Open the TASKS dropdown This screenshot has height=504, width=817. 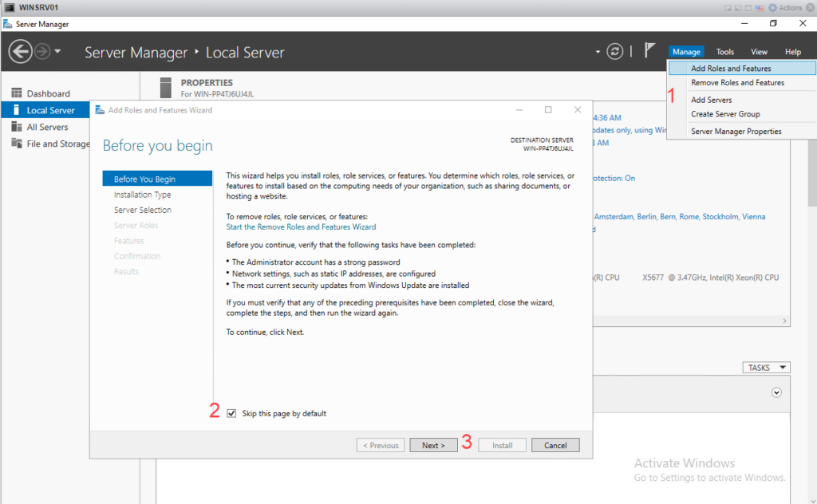pos(767,368)
